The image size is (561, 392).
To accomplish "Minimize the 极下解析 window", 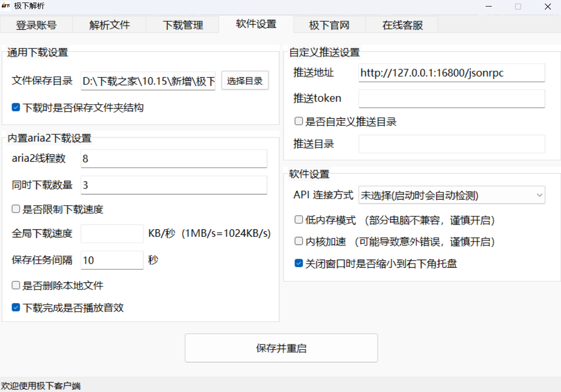I will (488, 7).
